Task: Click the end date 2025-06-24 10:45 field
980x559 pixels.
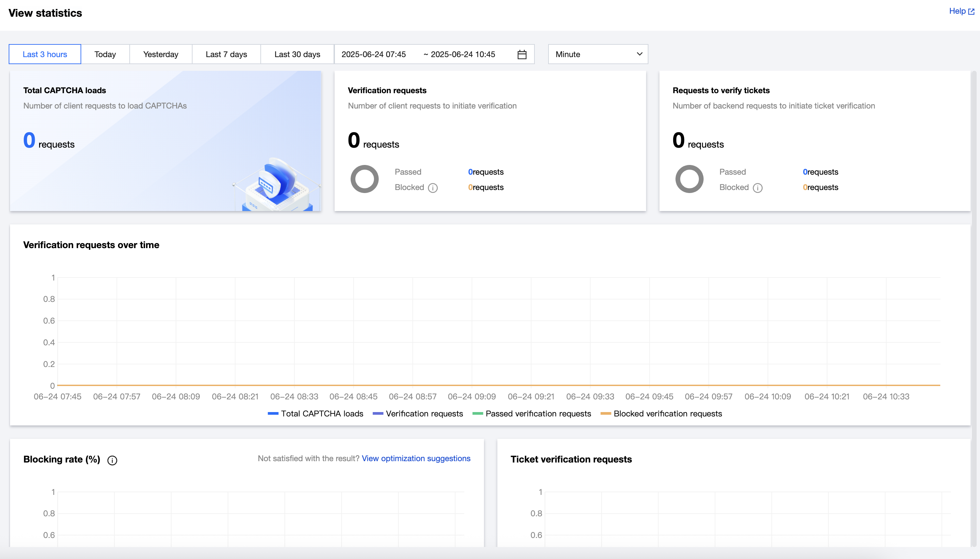Action: (x=463, y=54)
